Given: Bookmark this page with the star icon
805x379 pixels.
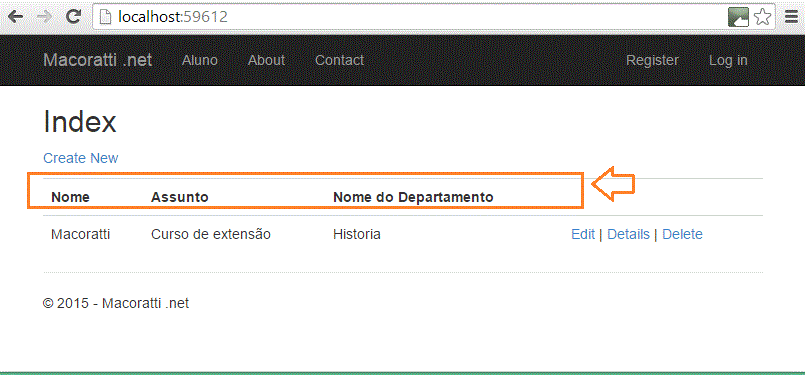Looking at the screenshot, I should click(762, 17).
